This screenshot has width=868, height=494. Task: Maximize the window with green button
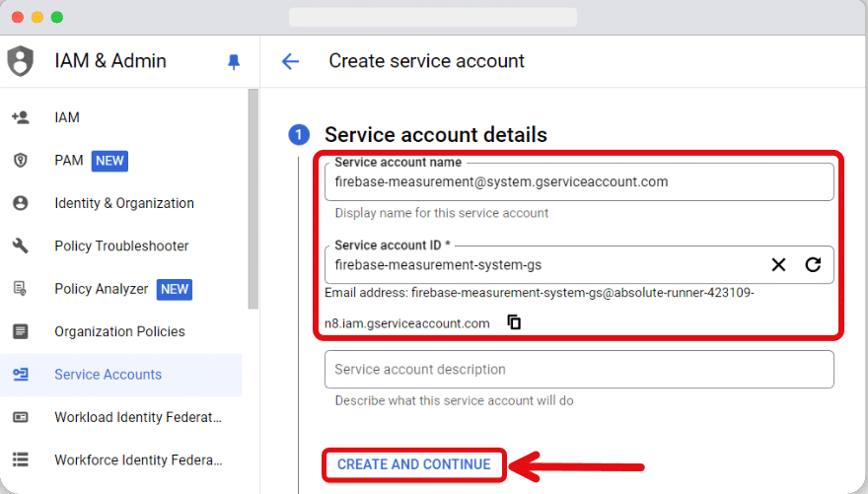pyautogui.click(x=57, y=17)
